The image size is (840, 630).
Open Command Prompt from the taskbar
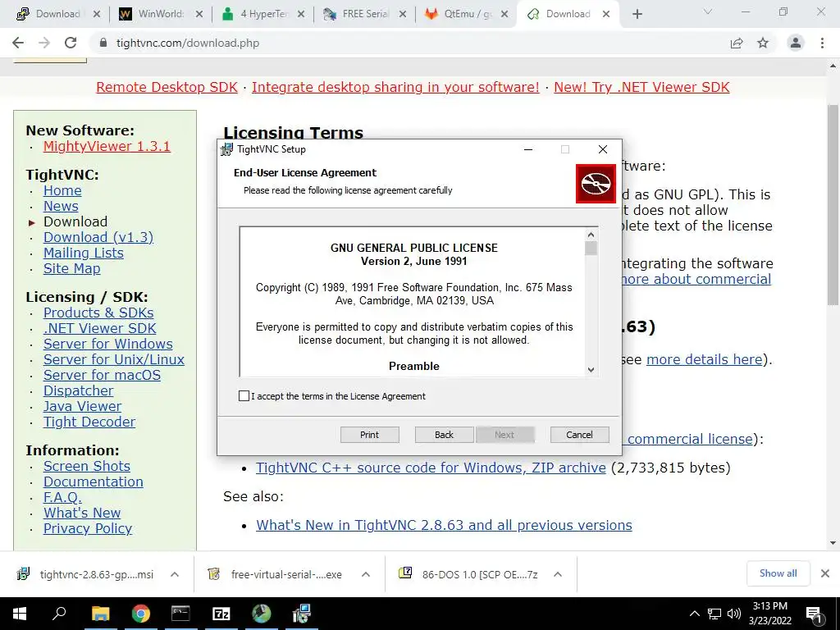click(x=180, y=614)
